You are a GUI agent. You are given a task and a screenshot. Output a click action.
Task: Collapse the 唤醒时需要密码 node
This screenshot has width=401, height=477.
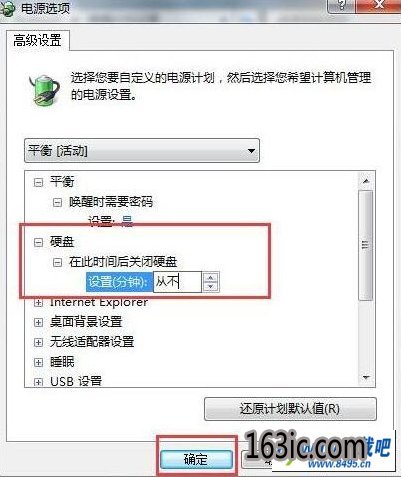[57, 202]
